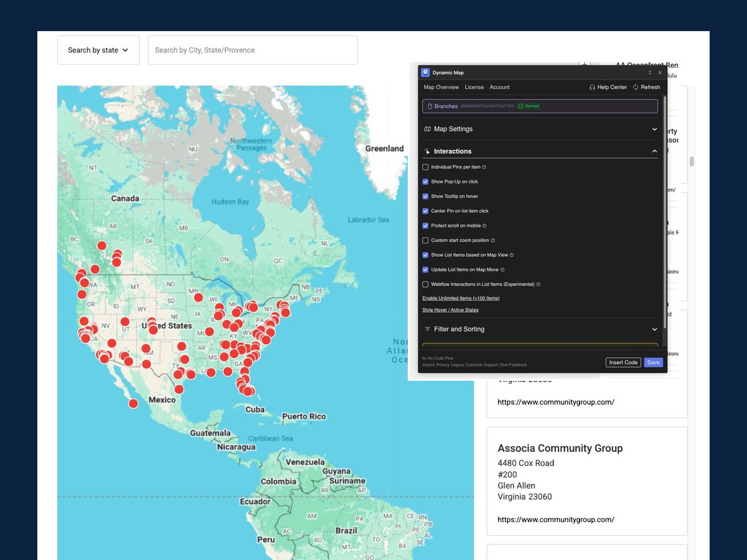This screenshot has width=747, height=560.
Task: Click the lone red pin in Minnesota
Action: click(198, 297)
